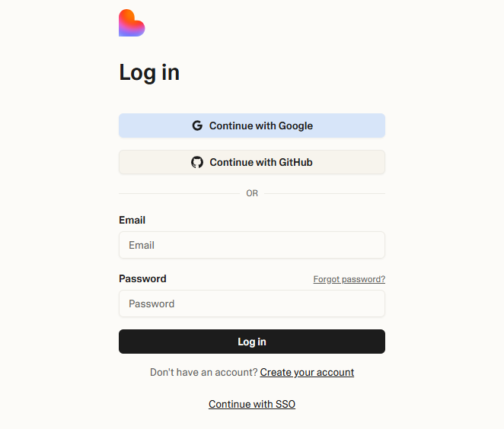Click the Email placeholder text
Screen dimensions: 504x429
coord(142,246)
